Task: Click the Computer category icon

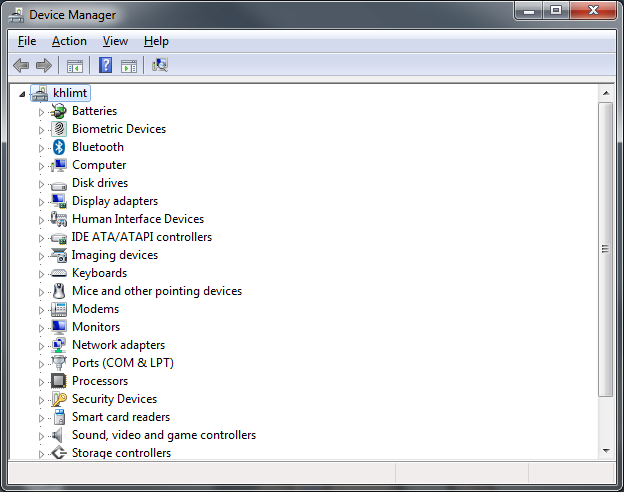Action: pyautogui.click(x=59, y=165)
